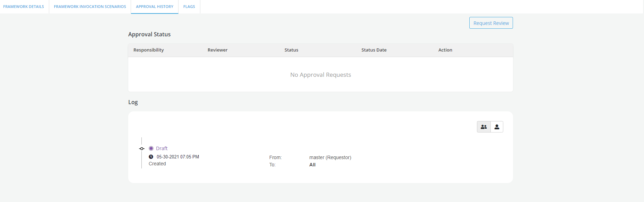644x202 pixels.
Task: Select the Approval History tab
Action: 155,7
